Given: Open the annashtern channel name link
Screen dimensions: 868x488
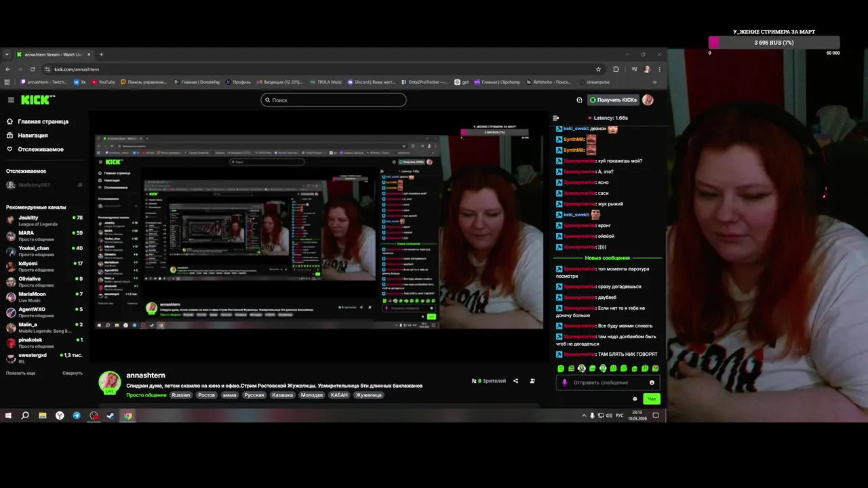Looking at the screenshot, I should 146,375.
